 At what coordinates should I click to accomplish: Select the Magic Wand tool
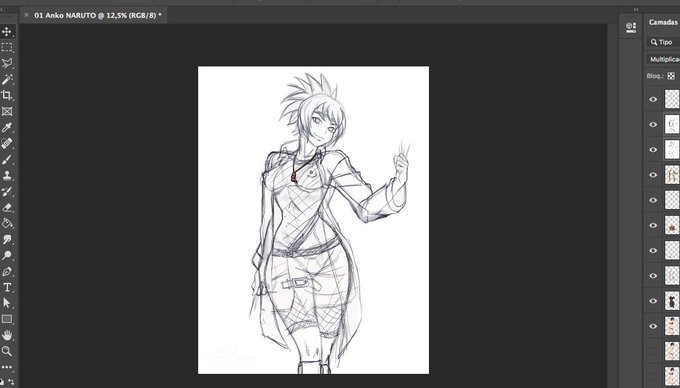coord(7,79)
